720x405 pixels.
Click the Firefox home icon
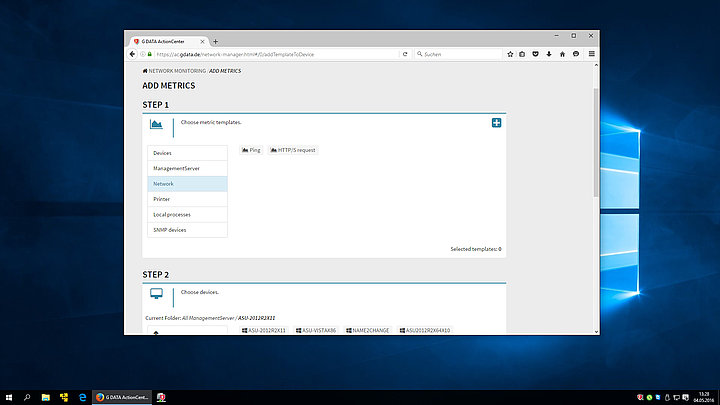[562, 54]
